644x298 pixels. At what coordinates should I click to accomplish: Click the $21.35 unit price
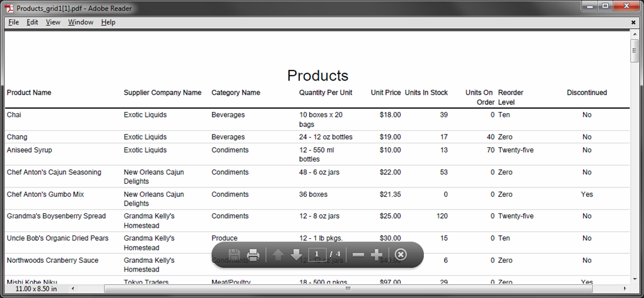[390, 194]
